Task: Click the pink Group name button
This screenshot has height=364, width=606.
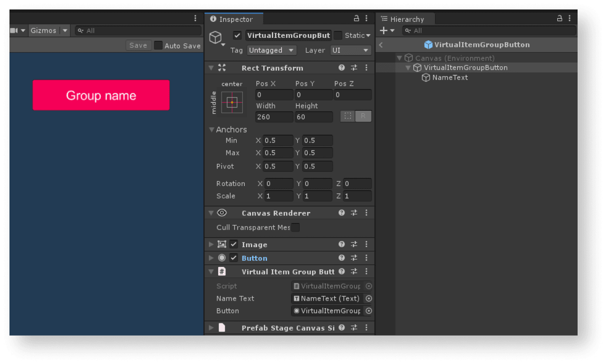Action: tap(101, 95)
